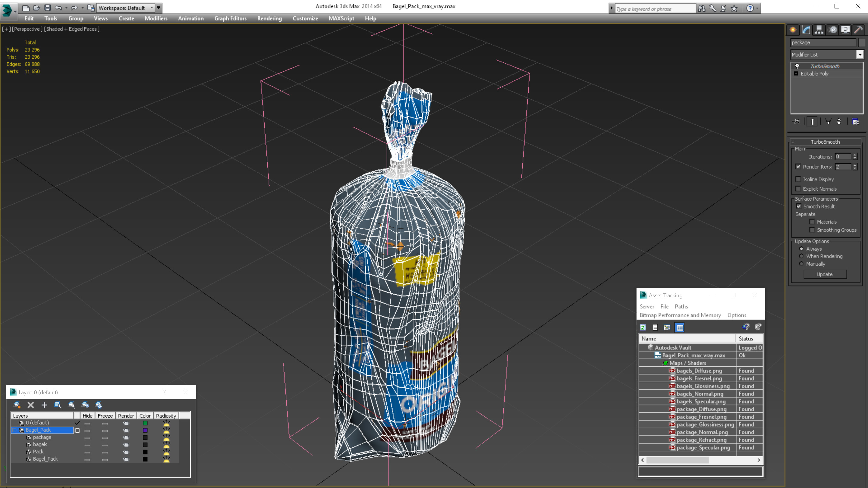Click green color swatch of default layer
This screenshot has height=488, width=868.
pyautogui.click(x=145, y=423)
